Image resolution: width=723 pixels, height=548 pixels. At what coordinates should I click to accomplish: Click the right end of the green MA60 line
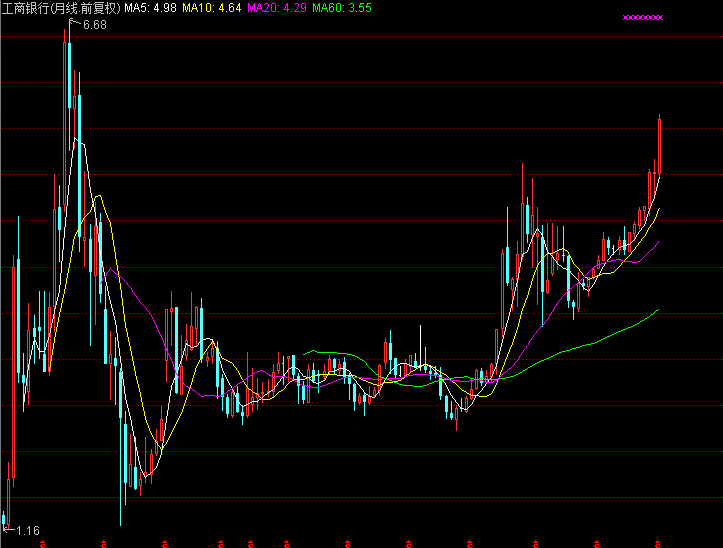coord(658,310)
